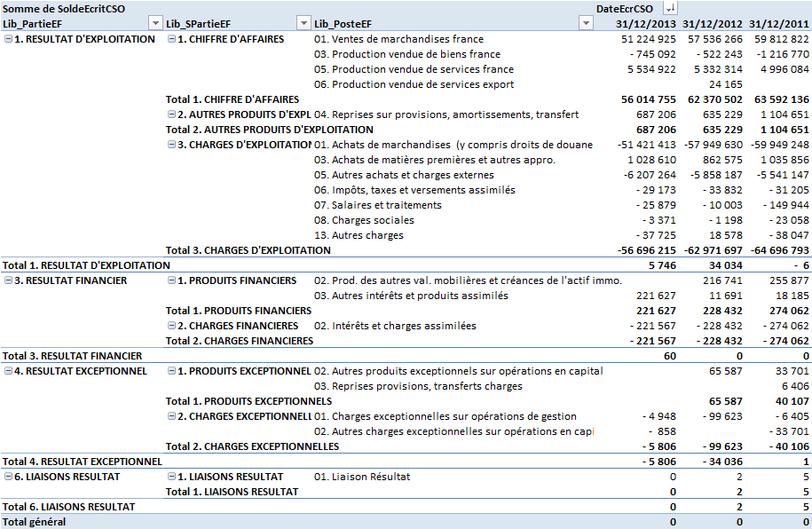Click Total 1. LIAISONS RESULTAT row
The height and width of the screenshot is (529, 812).
tap(232, 491)
